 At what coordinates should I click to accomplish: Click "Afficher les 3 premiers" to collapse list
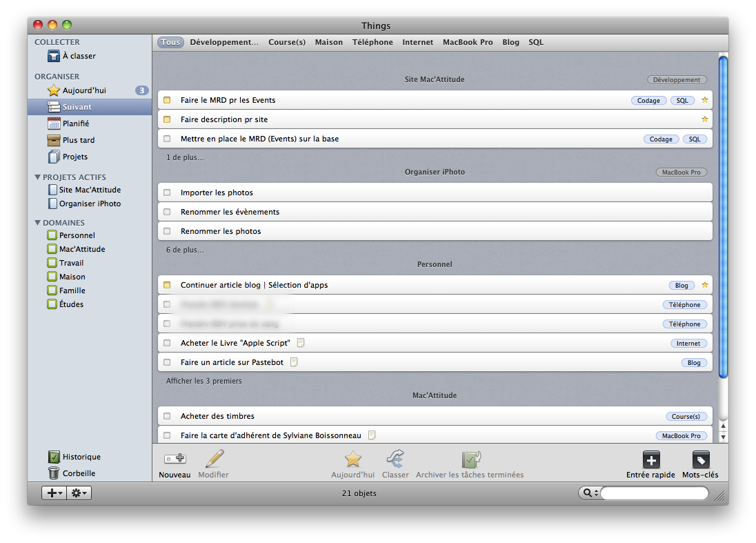pos(204,381)
